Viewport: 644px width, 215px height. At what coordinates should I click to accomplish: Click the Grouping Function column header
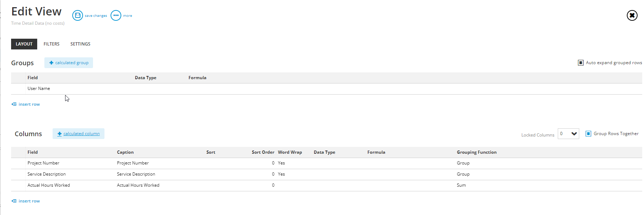tap(477, 152)
